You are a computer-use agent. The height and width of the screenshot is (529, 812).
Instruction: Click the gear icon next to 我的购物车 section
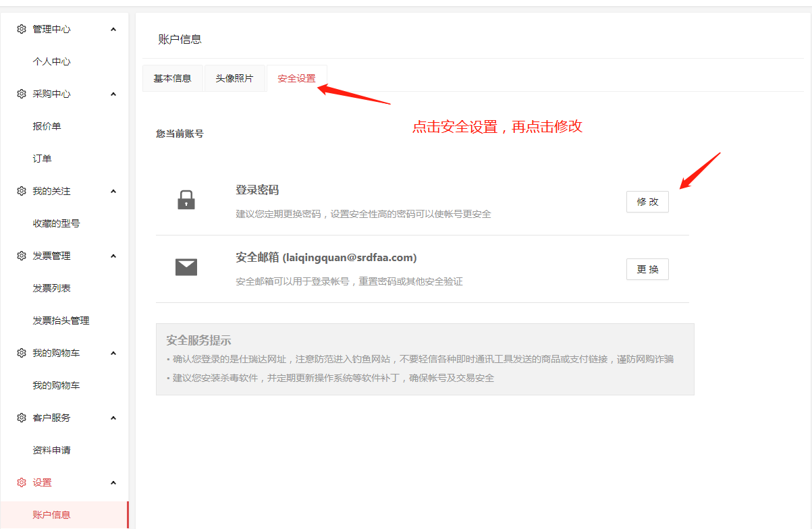(x=22, y=353)
